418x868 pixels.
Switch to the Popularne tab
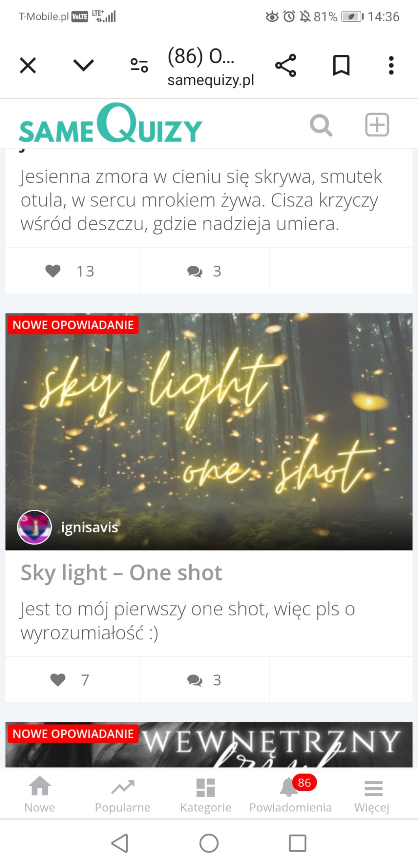tap(123, 794)
